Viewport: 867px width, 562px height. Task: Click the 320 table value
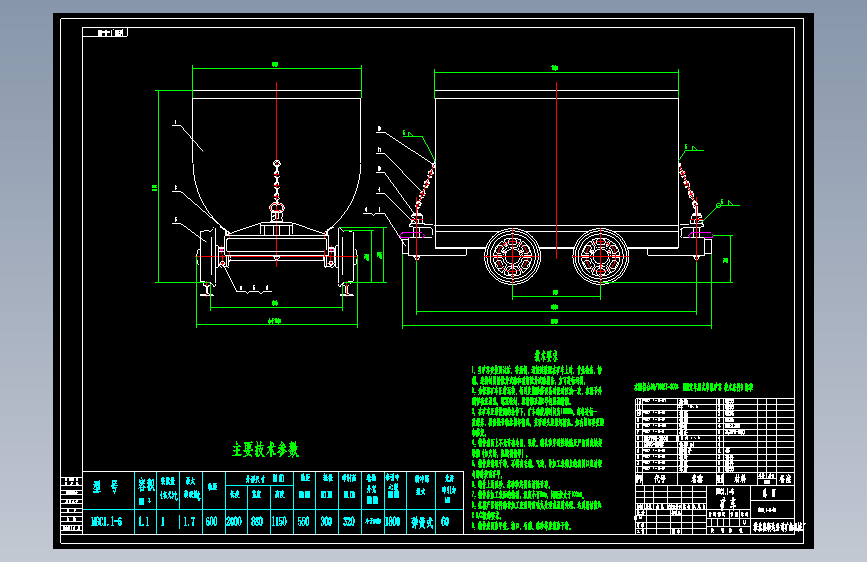[348, 522]
